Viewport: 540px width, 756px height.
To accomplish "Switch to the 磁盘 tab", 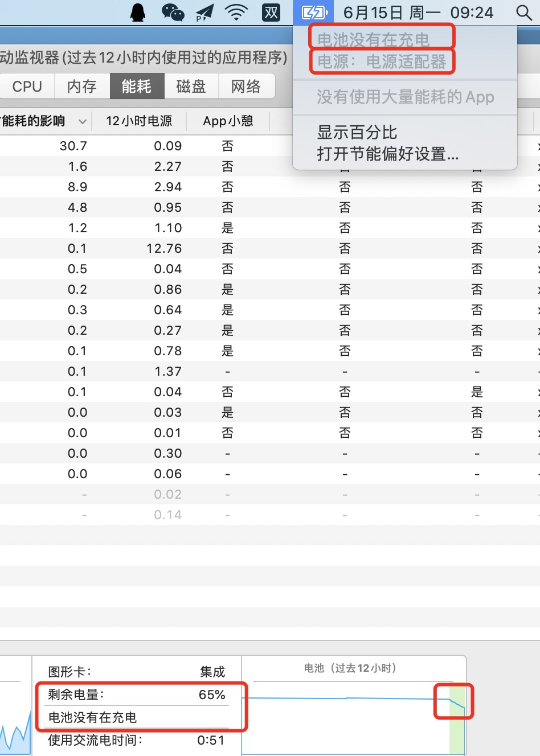I will click(191, 87).
